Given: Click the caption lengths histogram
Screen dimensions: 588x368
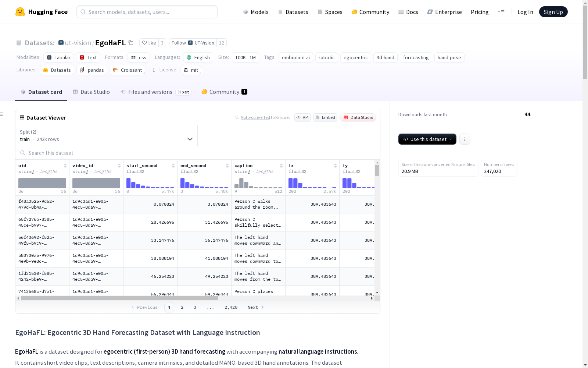Looking at the screenshot, I should pyautogui.click(x=258, y=183).
